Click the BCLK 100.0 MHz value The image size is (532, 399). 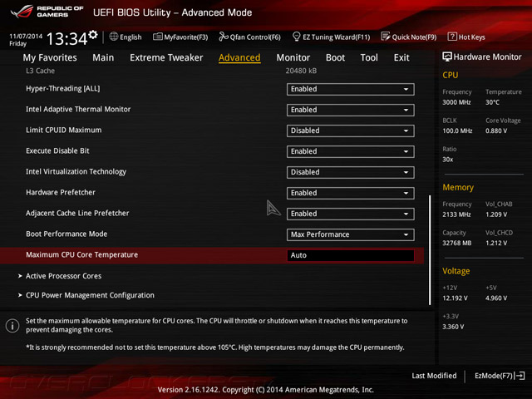click(457, 131)
